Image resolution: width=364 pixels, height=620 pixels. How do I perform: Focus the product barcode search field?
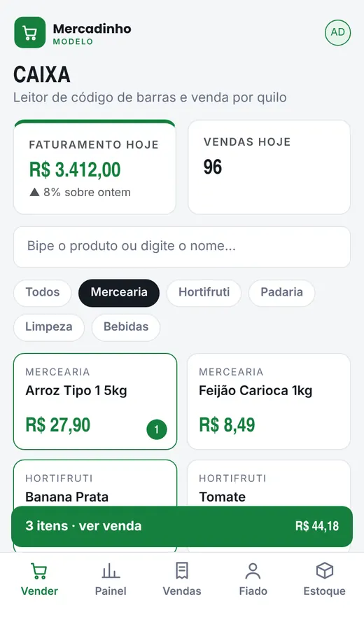tap(182, 247)
